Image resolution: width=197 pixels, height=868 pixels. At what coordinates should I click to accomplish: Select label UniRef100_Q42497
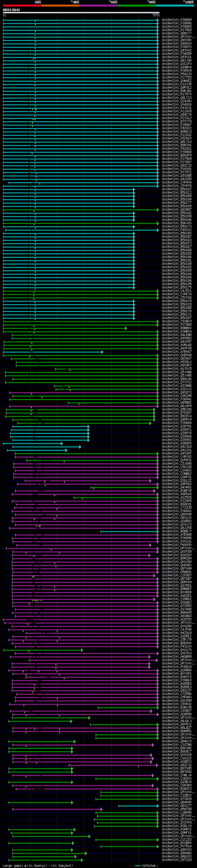tap(177, 342)
